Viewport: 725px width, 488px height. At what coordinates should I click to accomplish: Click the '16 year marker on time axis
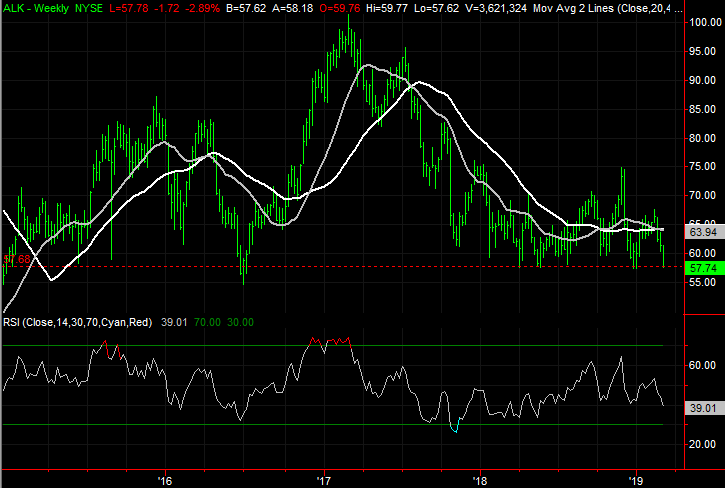pos(165,481)
